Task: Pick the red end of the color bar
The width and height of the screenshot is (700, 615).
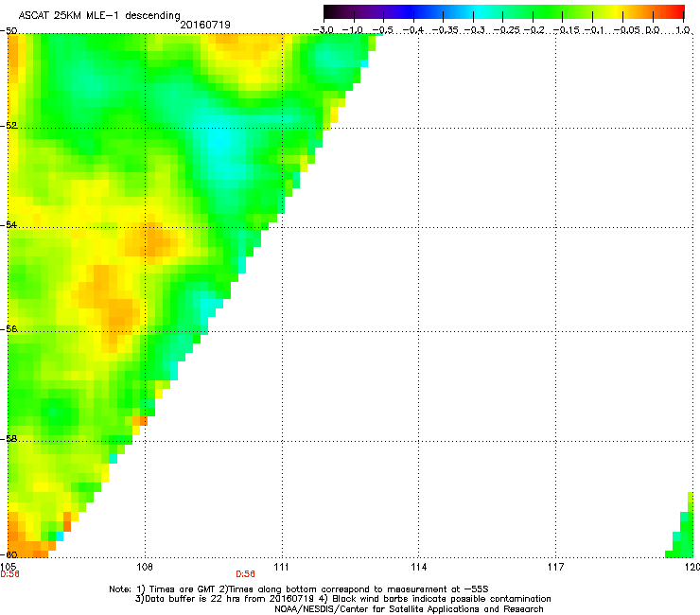Action: (678, 11)
